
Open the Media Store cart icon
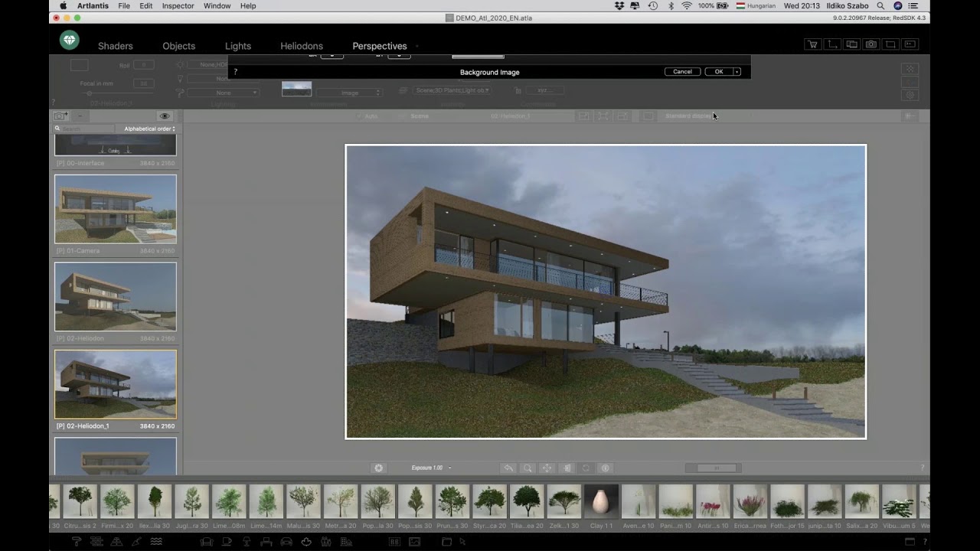point(813,44)
